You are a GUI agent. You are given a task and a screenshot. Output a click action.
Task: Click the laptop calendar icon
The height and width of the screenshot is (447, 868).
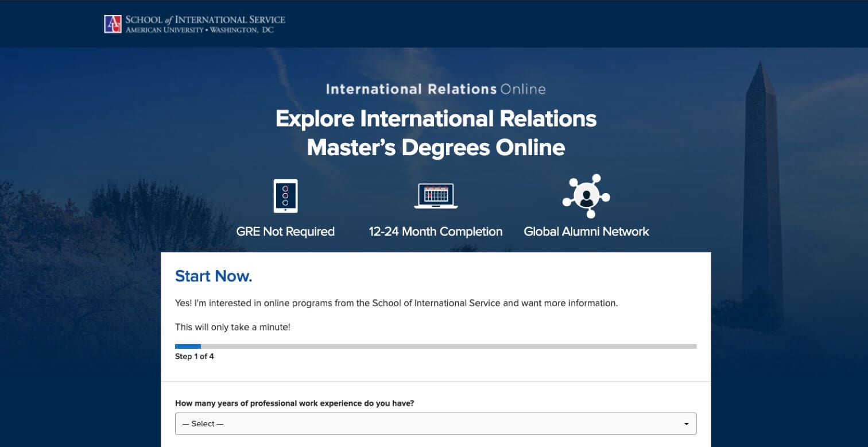(436, 196)
